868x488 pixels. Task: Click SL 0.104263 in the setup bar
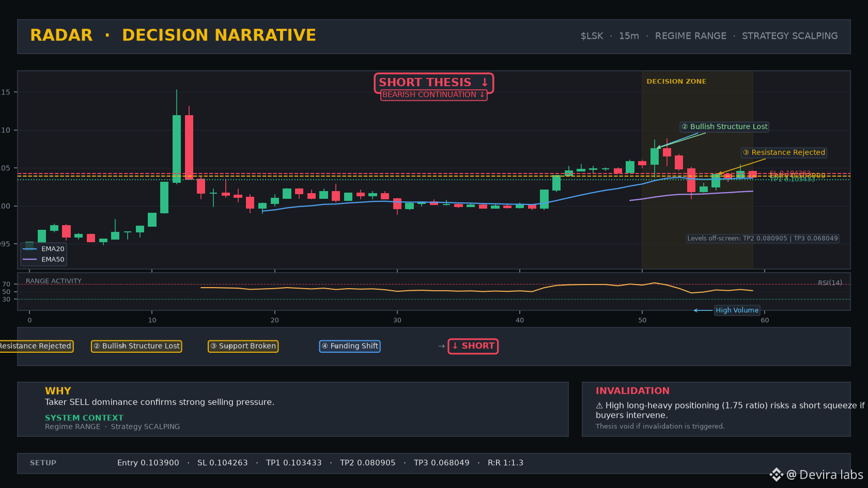click(x=223, y=463)
